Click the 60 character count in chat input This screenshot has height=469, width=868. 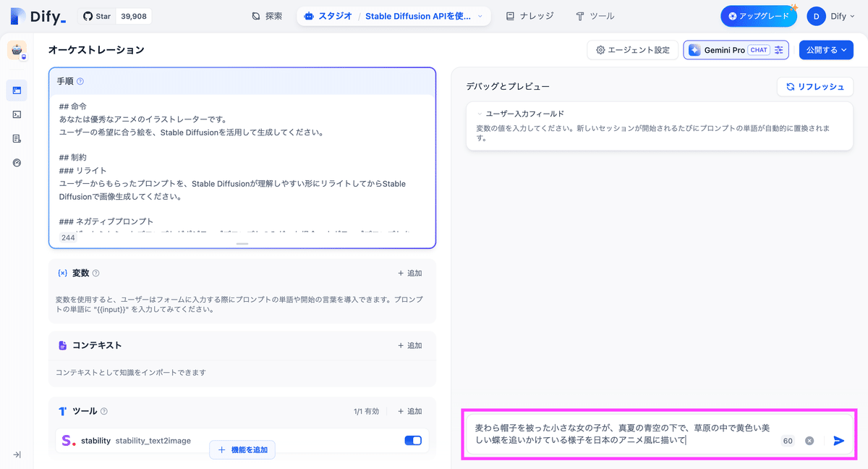[x=788, y=441]
